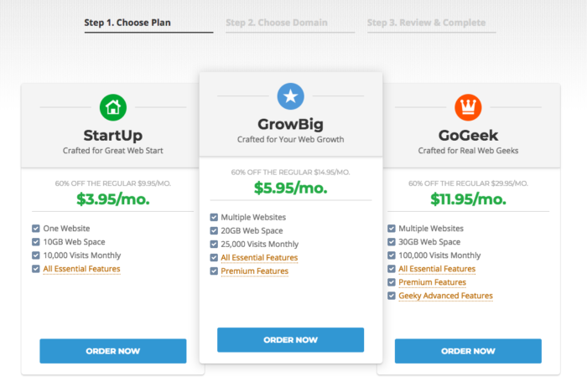Toggle the 10,000 Visits Monthly checkbox

pyautogui.click(x=36, y=255)
